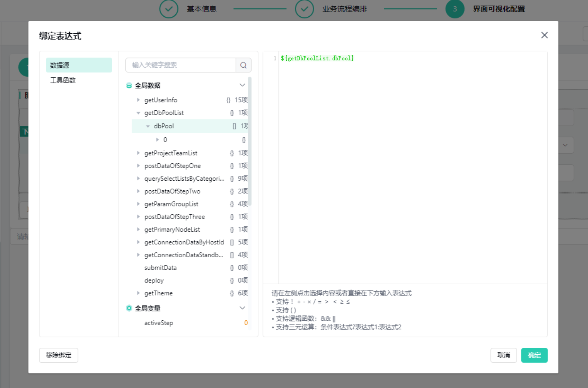Collapse the getDbPoolList tree node

pyautogui.click(x=138, y=113)
